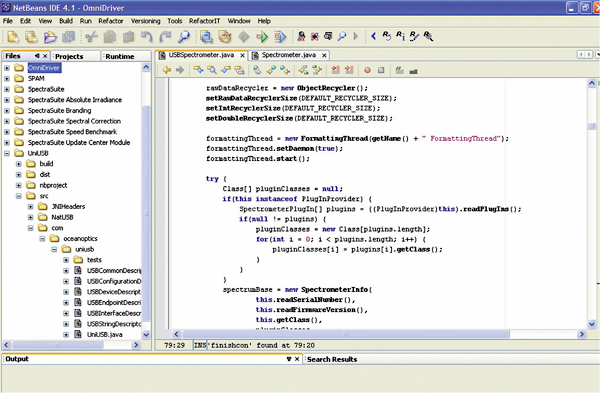Expand the SPAM folder node
This screenshot has width=600, height=393.
point(7,78)
